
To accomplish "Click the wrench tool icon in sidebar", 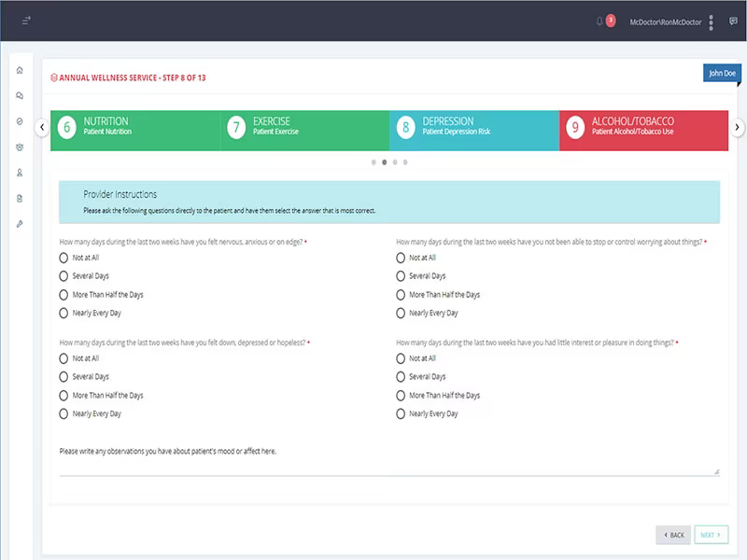I will coord(20,224).
